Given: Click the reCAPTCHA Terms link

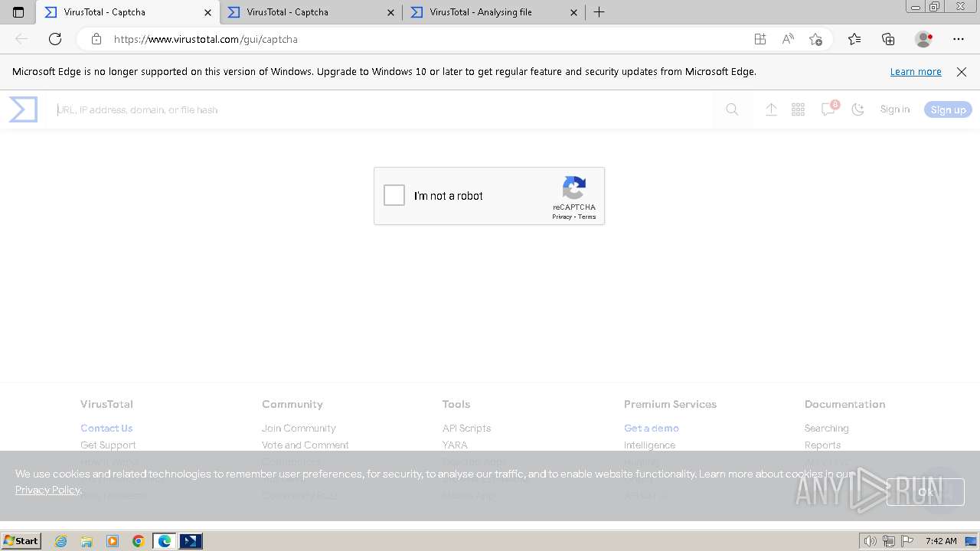Looking at the screenshot, I should coord(587,217).
